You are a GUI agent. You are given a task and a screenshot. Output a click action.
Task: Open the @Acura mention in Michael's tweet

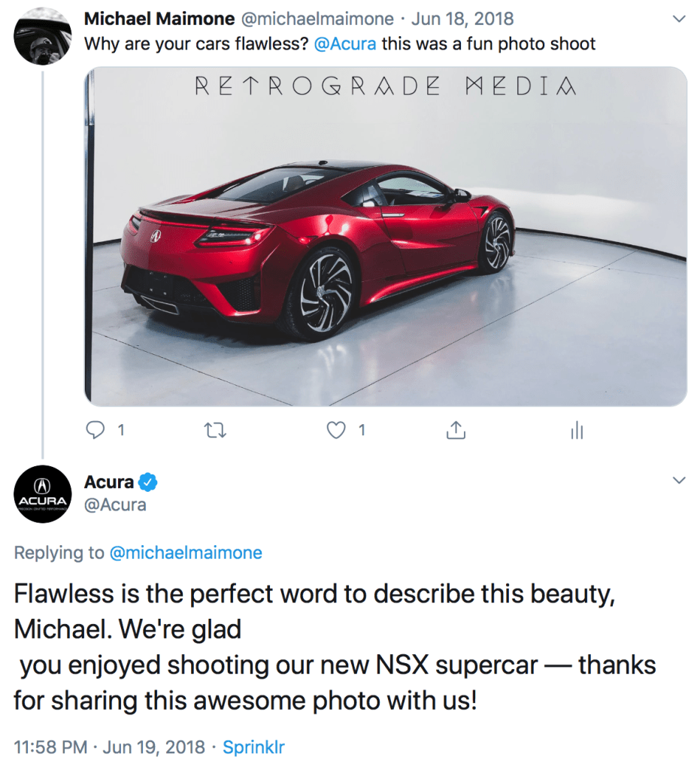click(x=344, y=44)
